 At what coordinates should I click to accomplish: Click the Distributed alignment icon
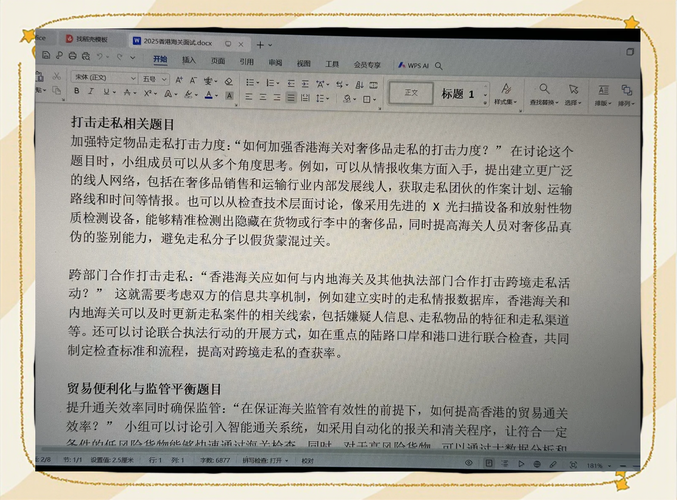(x=305, y=98)
